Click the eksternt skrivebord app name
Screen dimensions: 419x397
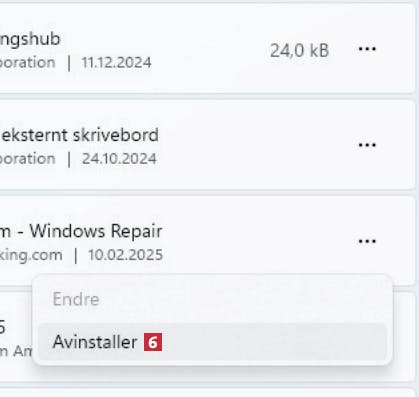coord(79,135)
